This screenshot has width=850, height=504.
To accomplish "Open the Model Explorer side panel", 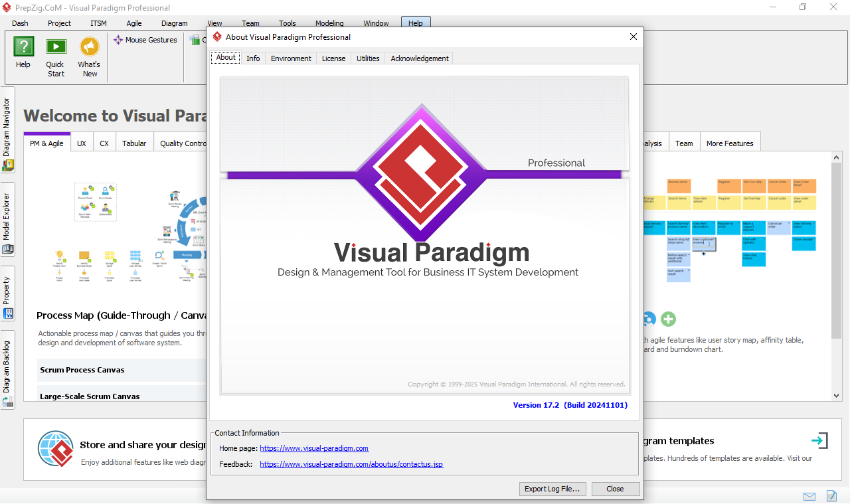I will coord(7,220).
